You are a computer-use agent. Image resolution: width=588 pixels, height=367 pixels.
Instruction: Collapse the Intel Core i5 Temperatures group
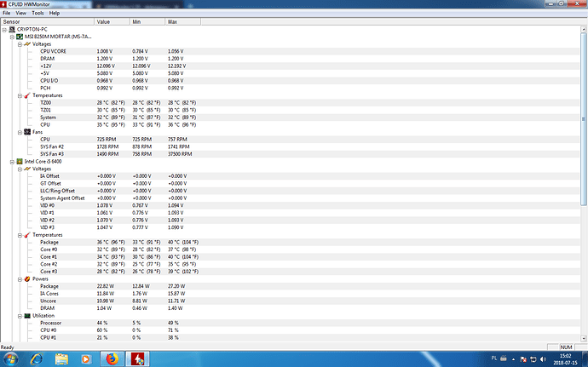tap(20, 234)
